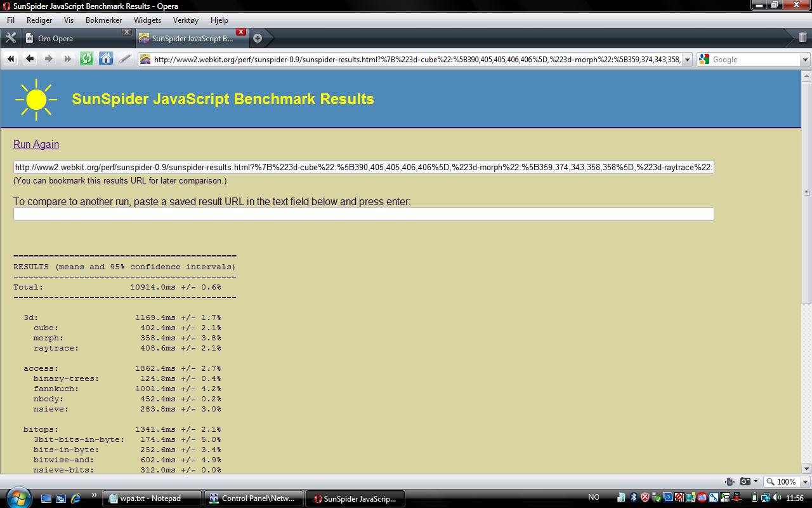Image resolution: width=812 pixels, height=508 pixels.
Task: Click the 100% zoom level field
Action: pos(786,482)
